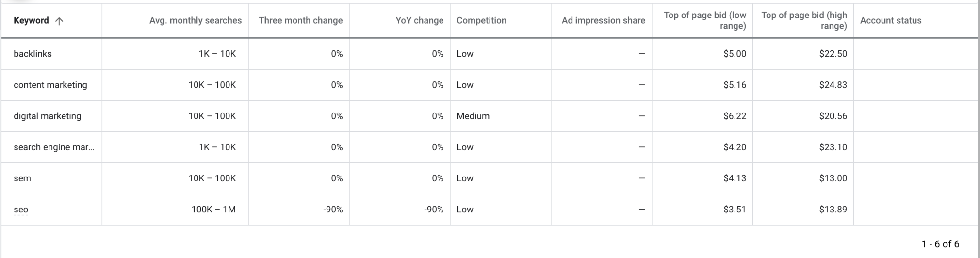
Task: Click the Keyword sort arrow icon
Action: 59,21
